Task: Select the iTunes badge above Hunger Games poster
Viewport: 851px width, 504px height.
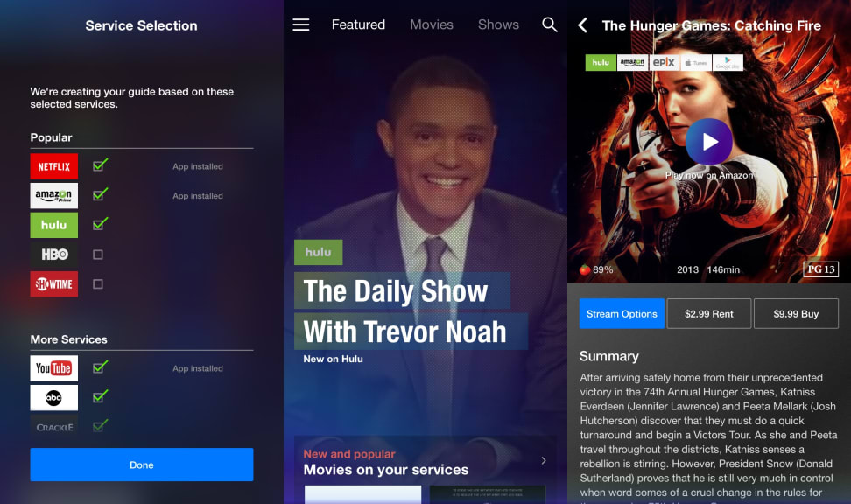Action: 696,62
